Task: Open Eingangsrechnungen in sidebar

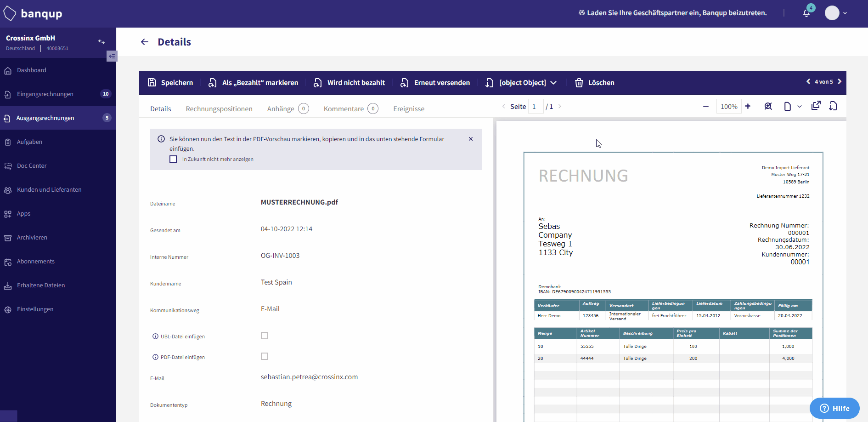Action: click(58, 94)
